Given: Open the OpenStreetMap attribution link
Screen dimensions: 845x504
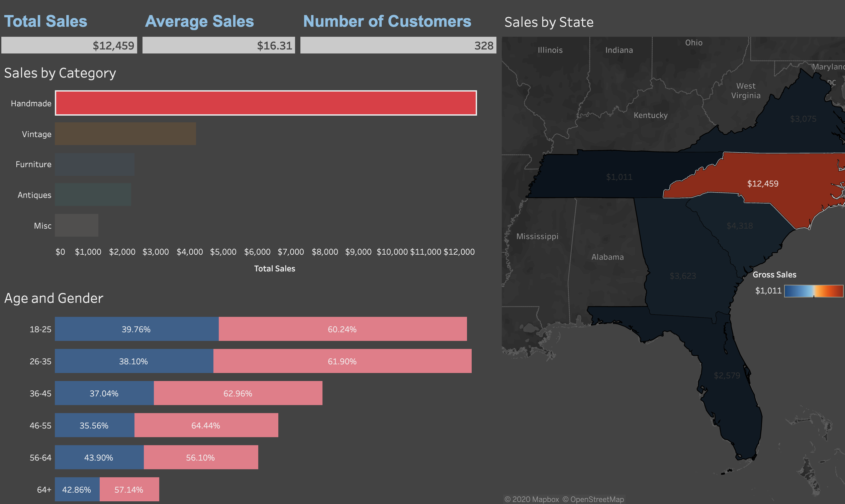Looking at the screenshot, I should (x=593, y=499).
